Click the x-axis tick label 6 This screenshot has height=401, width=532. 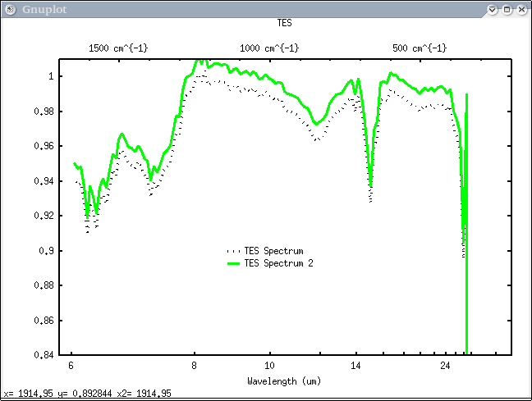point(71,366)
